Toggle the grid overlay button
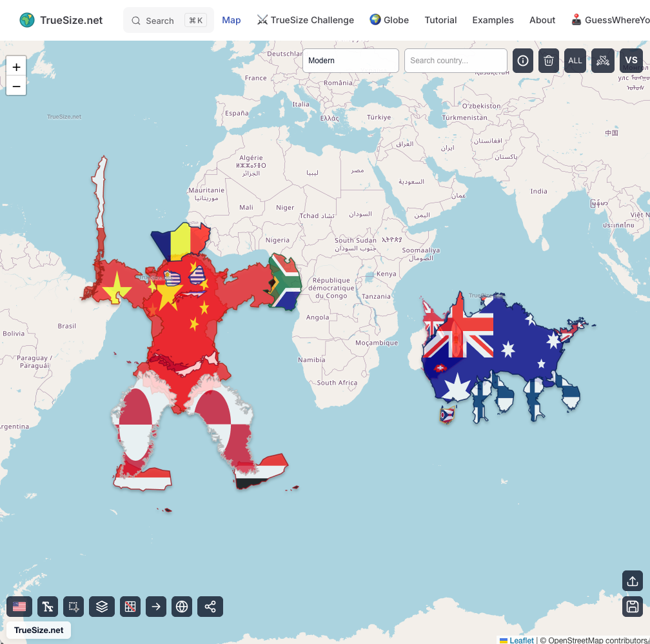The image size is (650, 644). 130,607
